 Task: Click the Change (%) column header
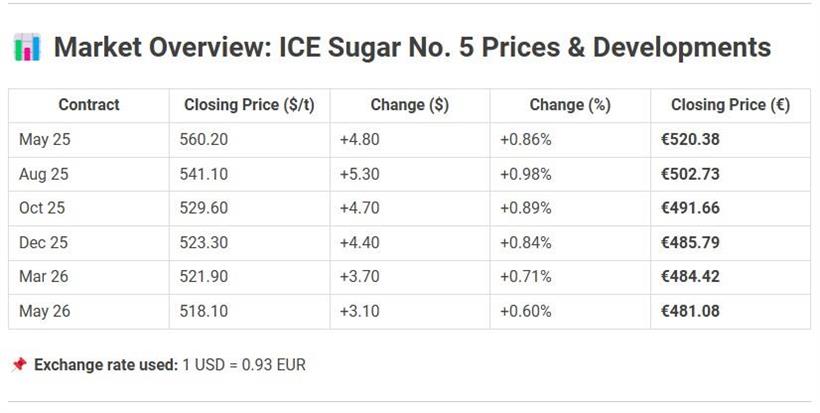coord(570,105)
